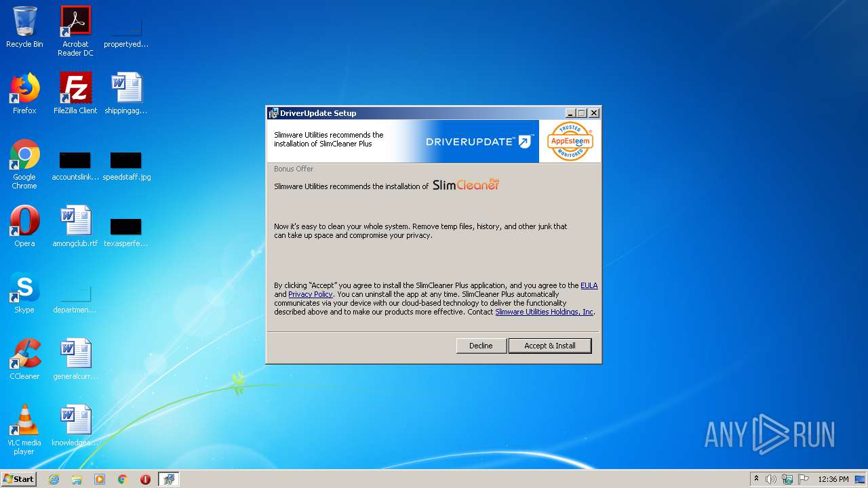Minimize the DriverUpdate Setup window

click(x=570, y=113)
